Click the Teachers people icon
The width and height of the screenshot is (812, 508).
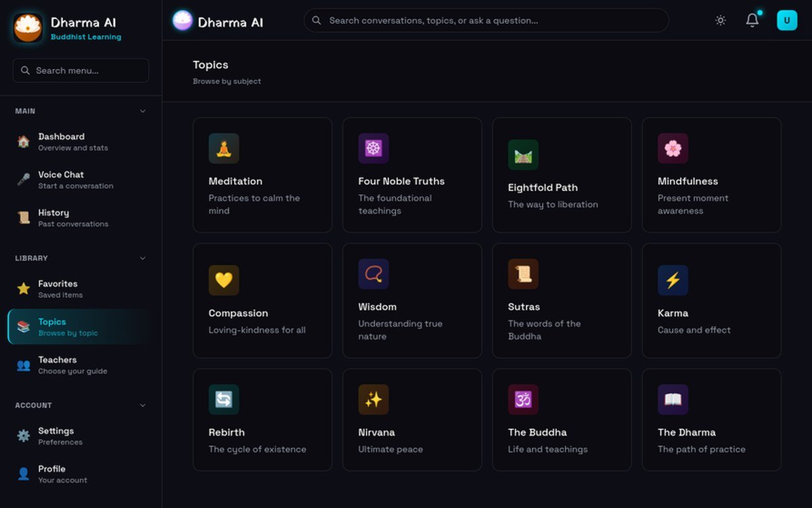pyautogui.click(x=24, y=365)
